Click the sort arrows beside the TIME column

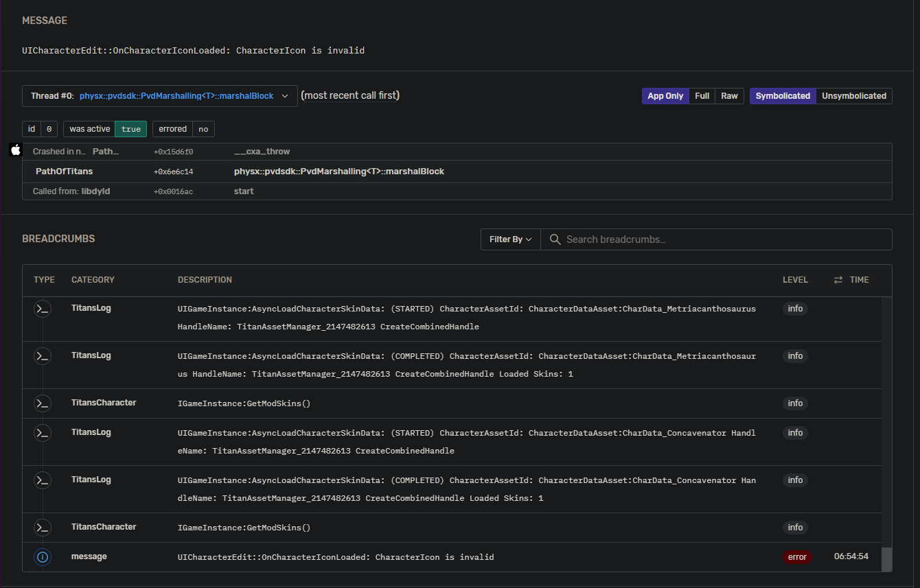click(838, 280)
